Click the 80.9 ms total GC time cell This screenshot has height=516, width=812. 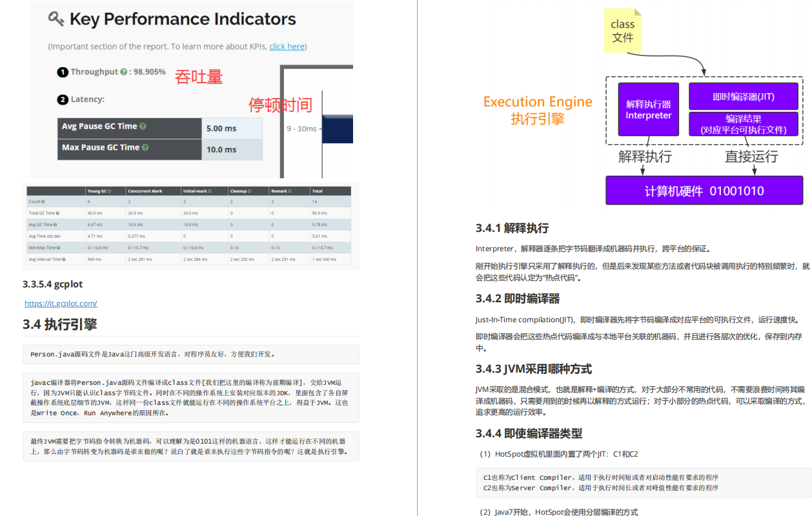click(320, 213)
